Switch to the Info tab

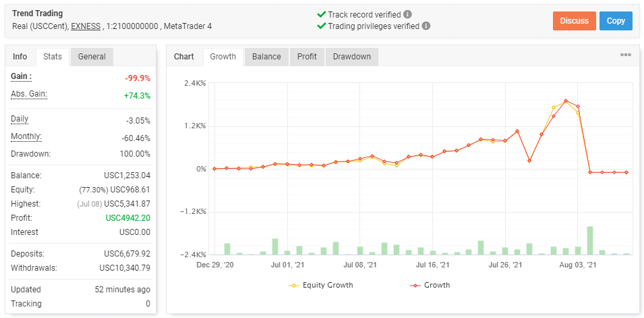point(20,57)
